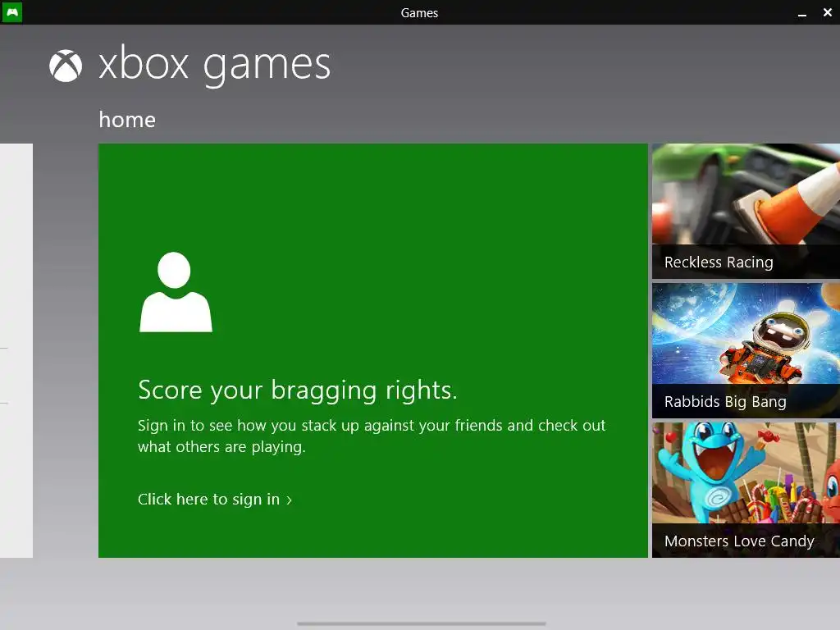
Task: Minimize the Games window
Action: click(x=802, y=13)
